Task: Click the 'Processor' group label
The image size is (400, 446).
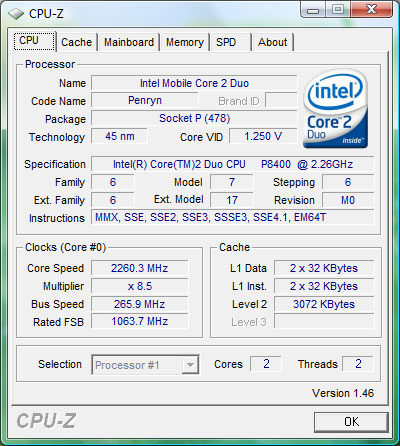Action: [50, 64]
